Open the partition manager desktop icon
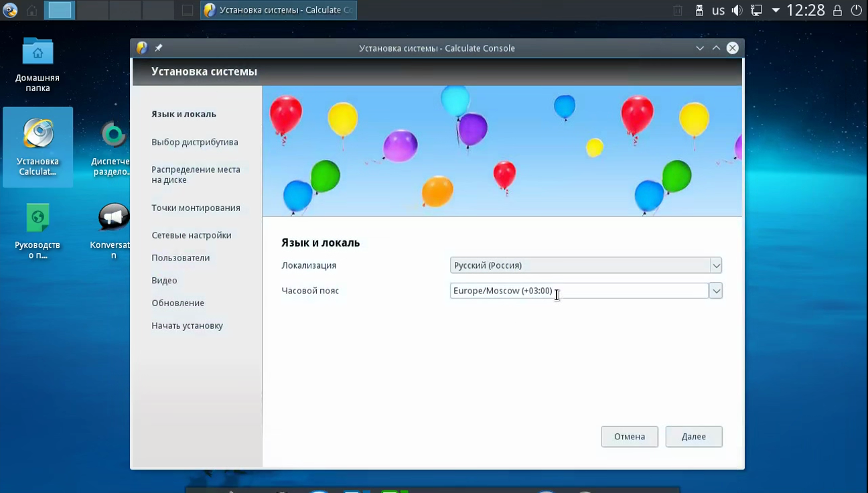This screenshot has height=493, width=868. tap(113, 146)
